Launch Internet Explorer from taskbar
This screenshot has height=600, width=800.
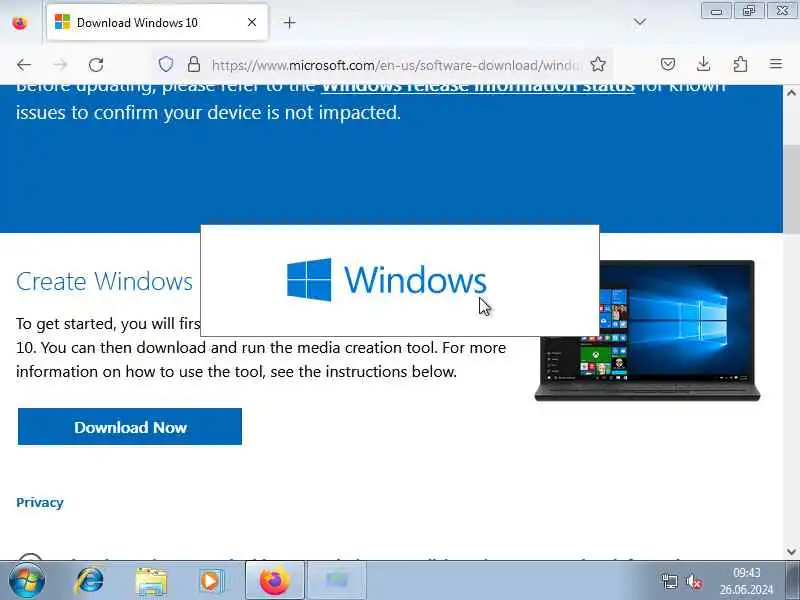point(90,581)
